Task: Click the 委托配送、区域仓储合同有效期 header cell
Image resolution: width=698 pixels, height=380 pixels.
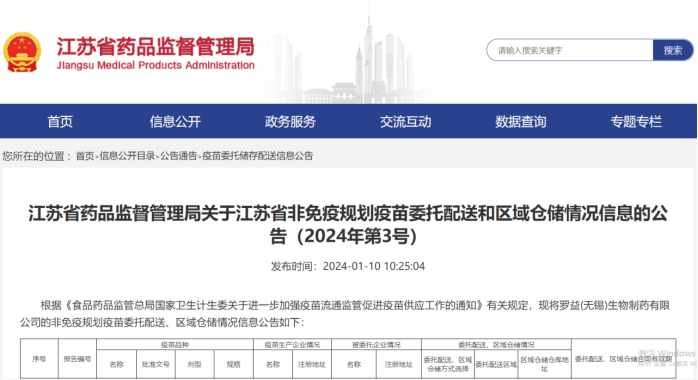Action: pos(623,359)
